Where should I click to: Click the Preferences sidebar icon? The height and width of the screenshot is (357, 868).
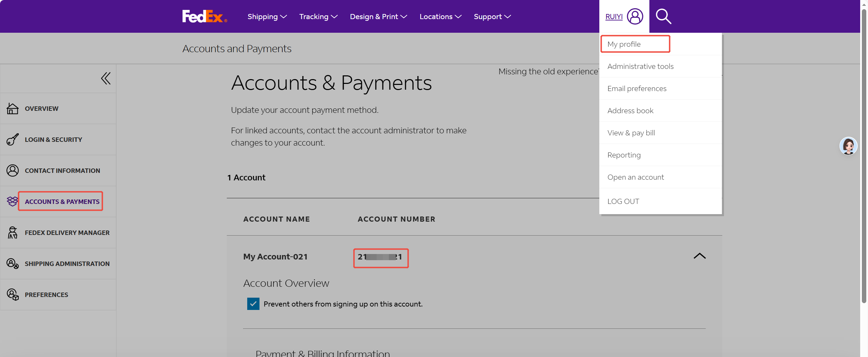(x=13, y=295)
